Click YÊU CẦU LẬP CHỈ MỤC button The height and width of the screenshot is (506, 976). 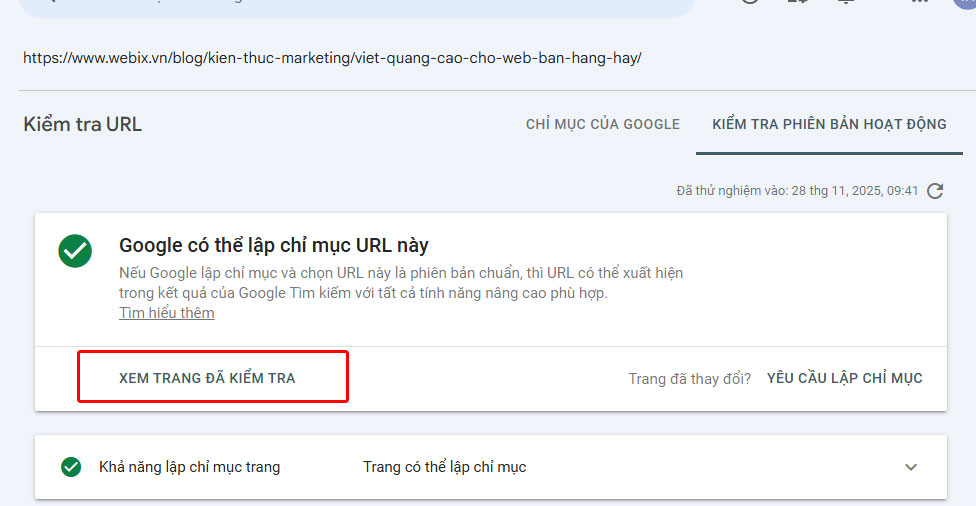[844, 378]
